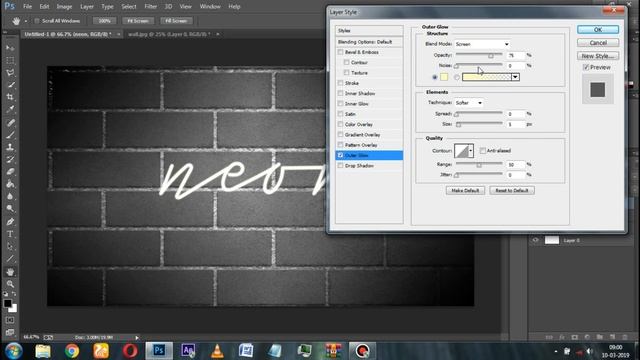Select the Horizontal Type tool
The height and width of the screenshot is (360, 640).
(x=10, y=234)
